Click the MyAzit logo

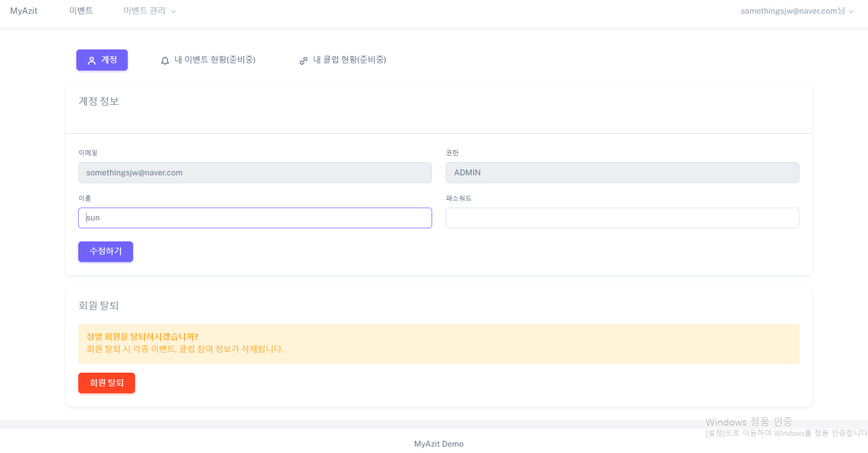point(23,10)
